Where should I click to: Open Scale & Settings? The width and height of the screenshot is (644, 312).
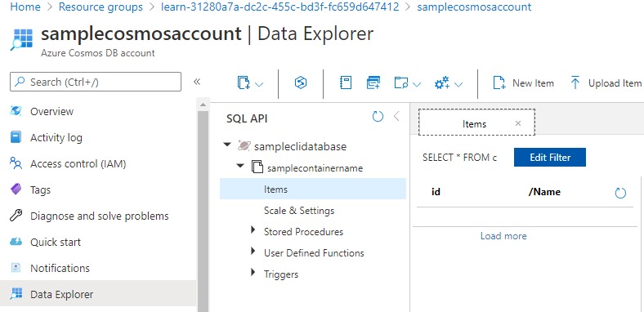299,211
